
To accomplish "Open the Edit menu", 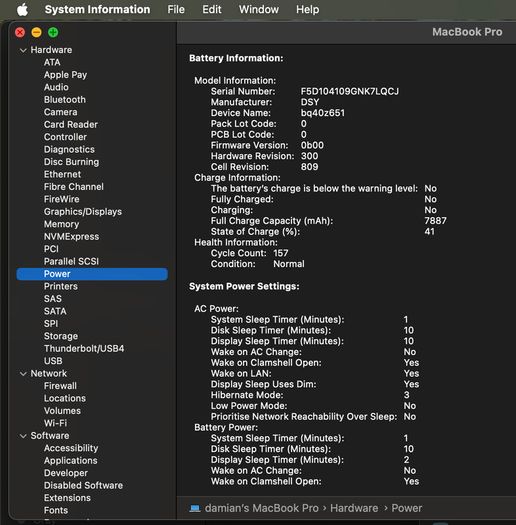I will pyautogui.click(x=212, y=9).
